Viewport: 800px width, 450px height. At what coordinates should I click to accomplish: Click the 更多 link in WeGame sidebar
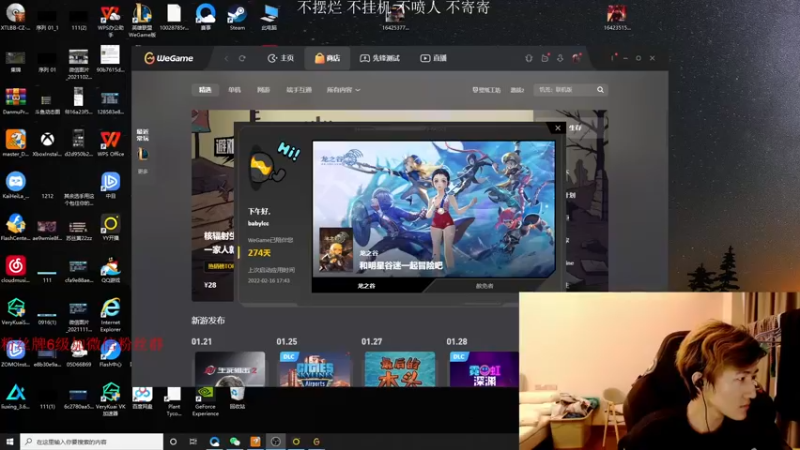(x=143, y=171)
